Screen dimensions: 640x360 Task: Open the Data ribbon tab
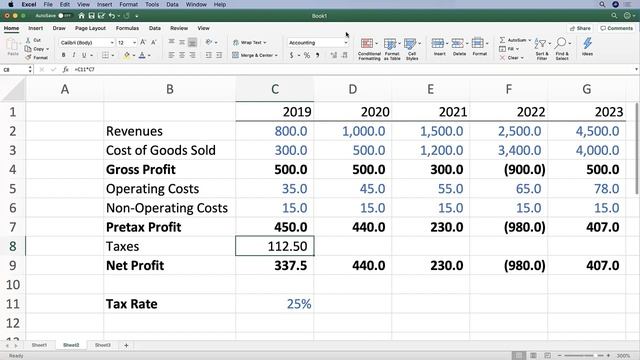click(155, 28)
